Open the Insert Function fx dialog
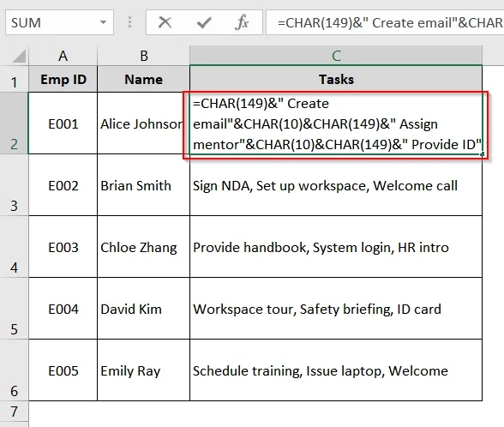504x427 pixels. coord(242,22)
